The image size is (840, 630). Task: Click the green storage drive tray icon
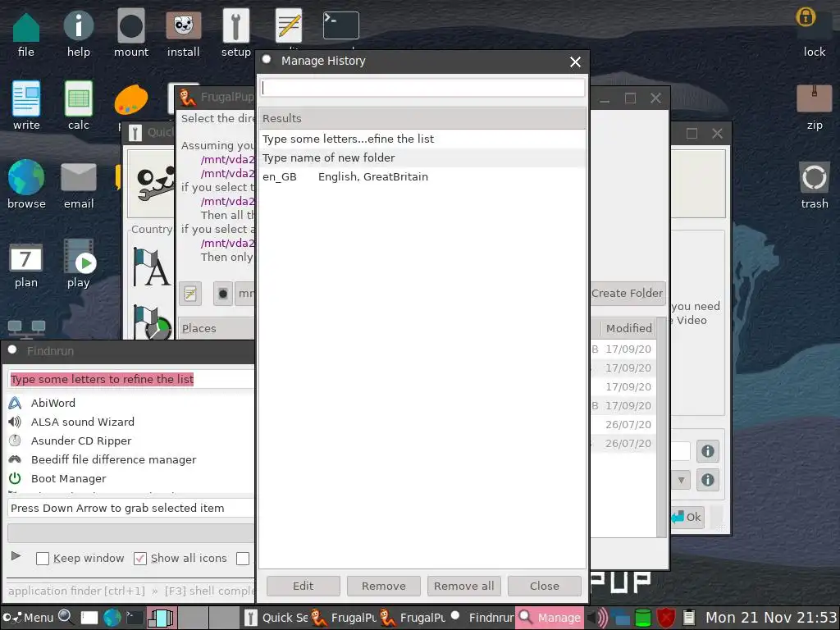point(643,618)
